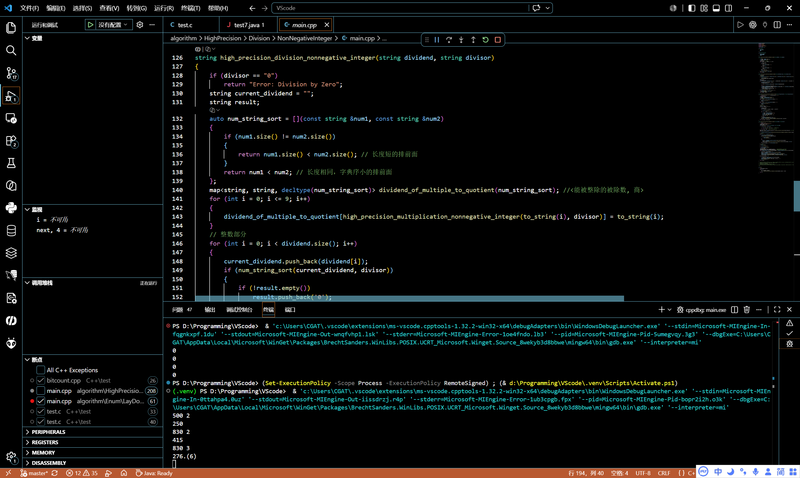800x478 pixels.
Task: Click the VScode command center search box
Action: tap(400, 8)
